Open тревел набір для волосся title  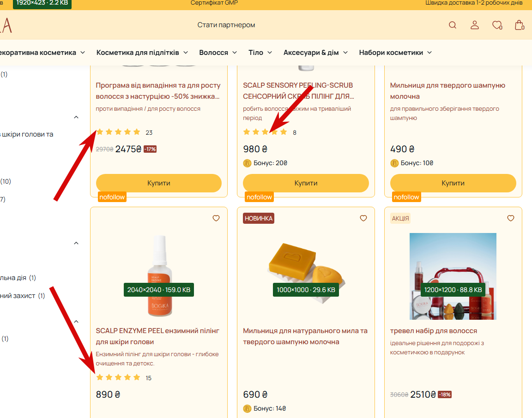pyautogui.click(x=434, y=331)
